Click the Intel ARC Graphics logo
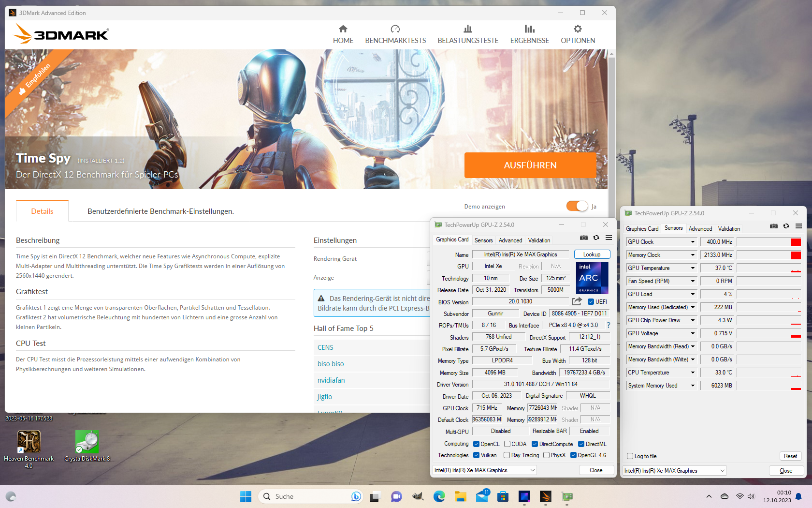 [x=592, y=278]
